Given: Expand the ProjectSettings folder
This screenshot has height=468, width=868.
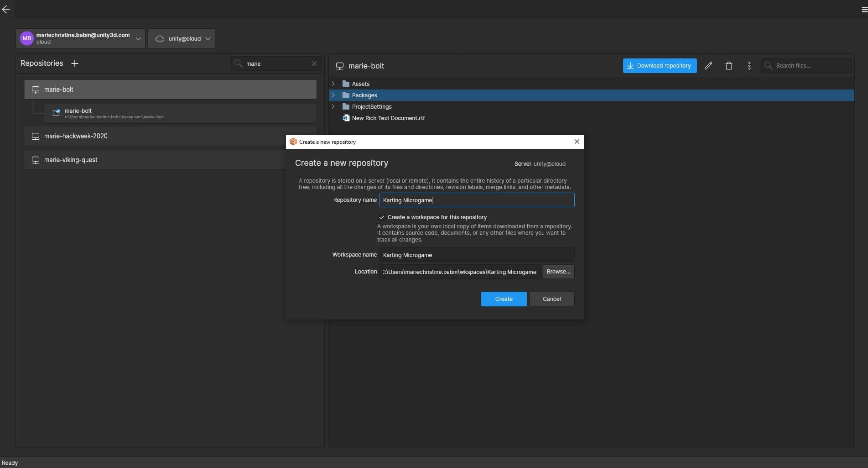Looking at the screenshot, I should [x=333, y=106].
